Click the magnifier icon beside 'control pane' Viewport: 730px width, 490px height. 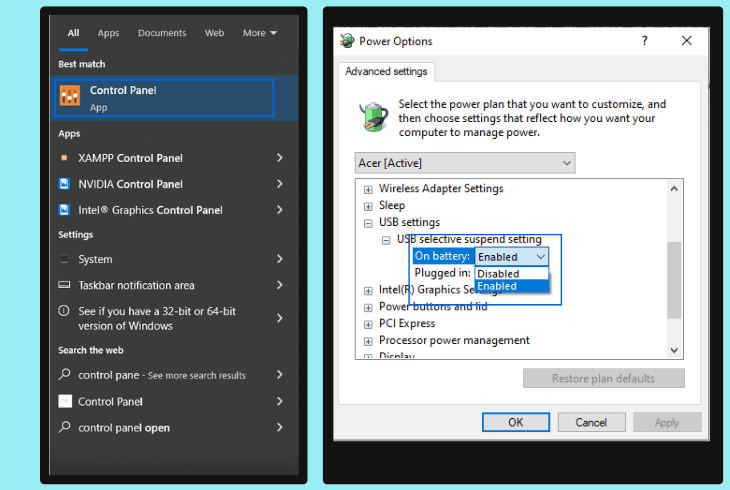(x=64, y=374)
